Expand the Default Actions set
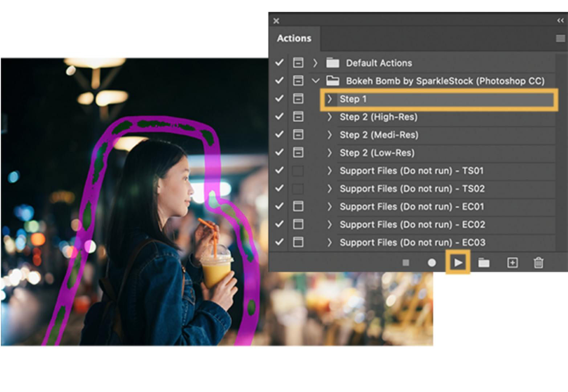The width and height of the screenshot is (568, 392). click(315, 63)
